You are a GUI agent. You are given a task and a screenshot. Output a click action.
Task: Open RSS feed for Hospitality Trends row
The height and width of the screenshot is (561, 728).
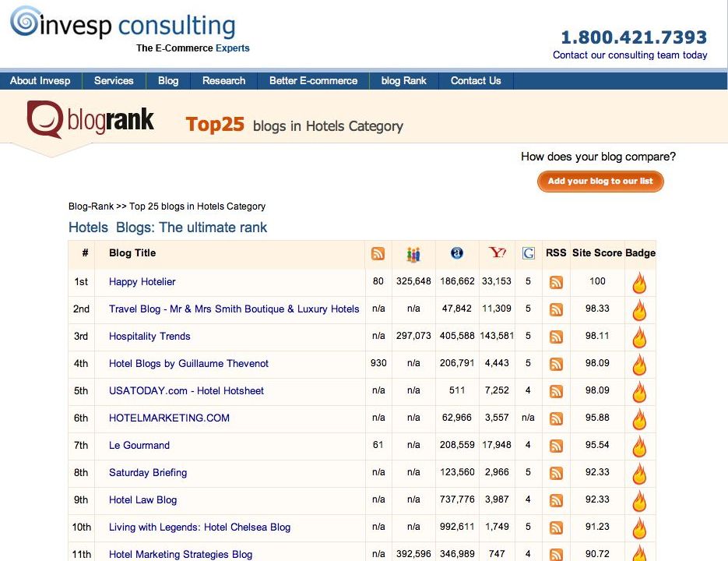556,337
